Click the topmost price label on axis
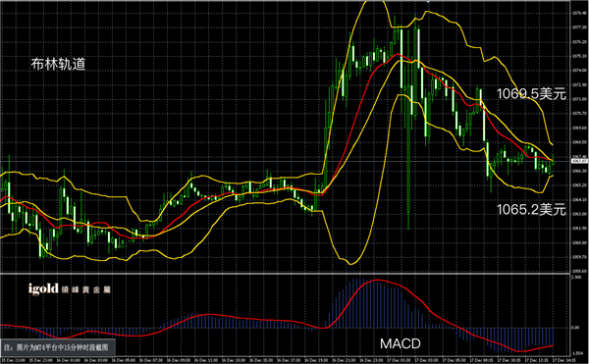The width and height of the screenshot is (589, 364). tap(578, 13)
